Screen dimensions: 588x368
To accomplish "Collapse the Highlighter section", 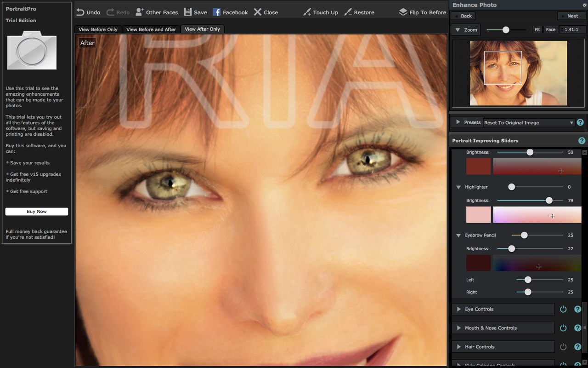I will [458, 187].
